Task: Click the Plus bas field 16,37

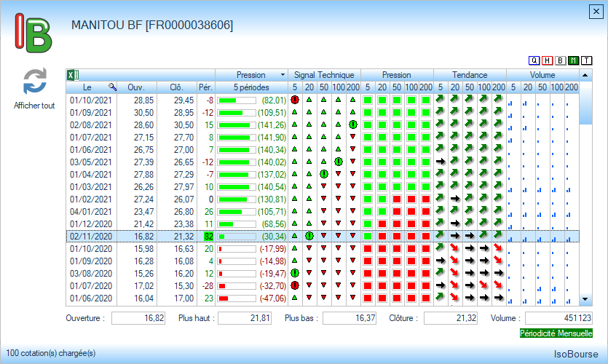Action: click(350, 318)
